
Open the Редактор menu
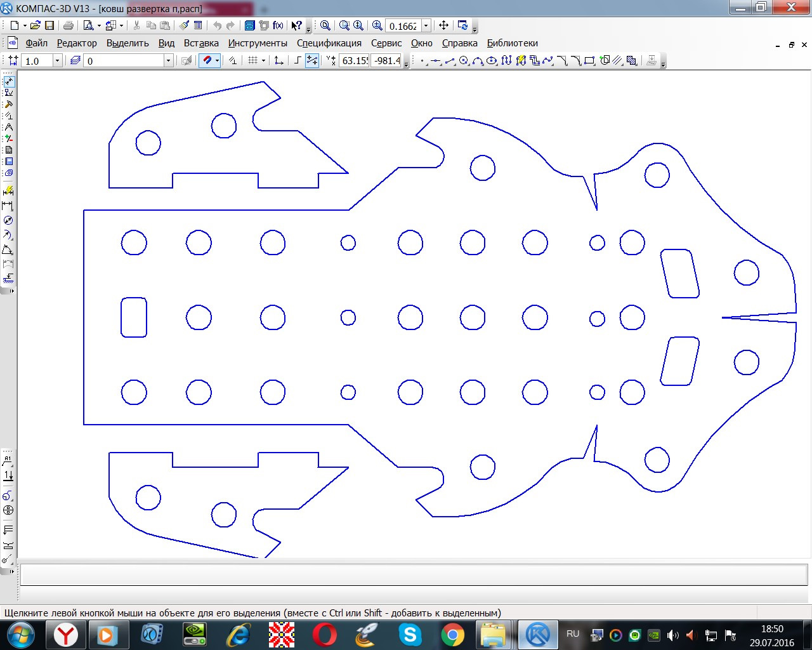(x=77, y=43)
